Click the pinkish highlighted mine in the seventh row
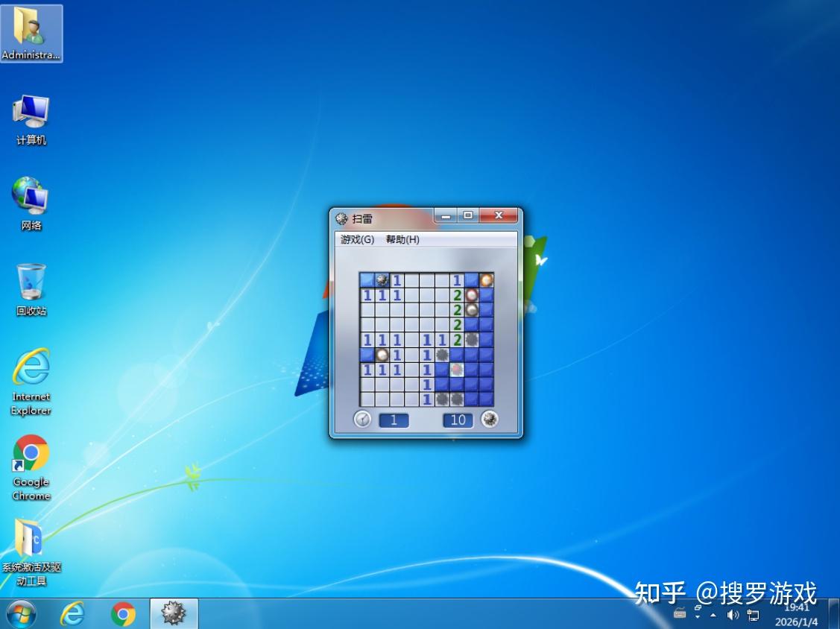 (x=456, y=369)
